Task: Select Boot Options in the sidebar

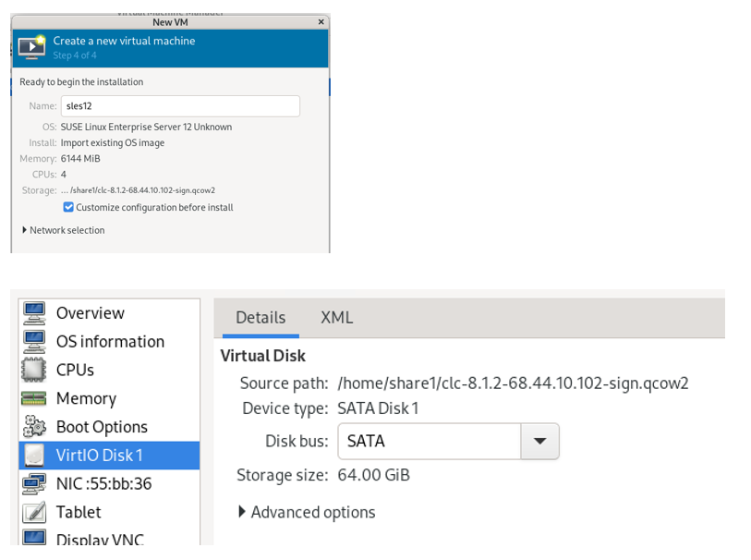Action: (102, 426)
